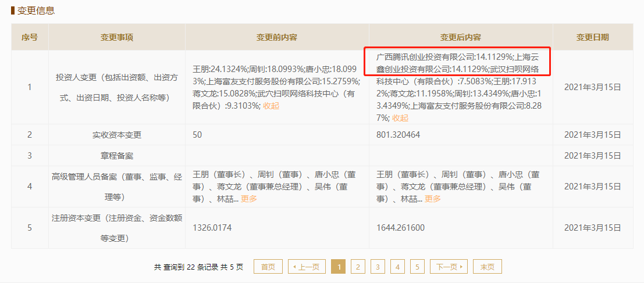Expand 更多 in before-change senior management cell
644x283 pixels.
point(249,199)
